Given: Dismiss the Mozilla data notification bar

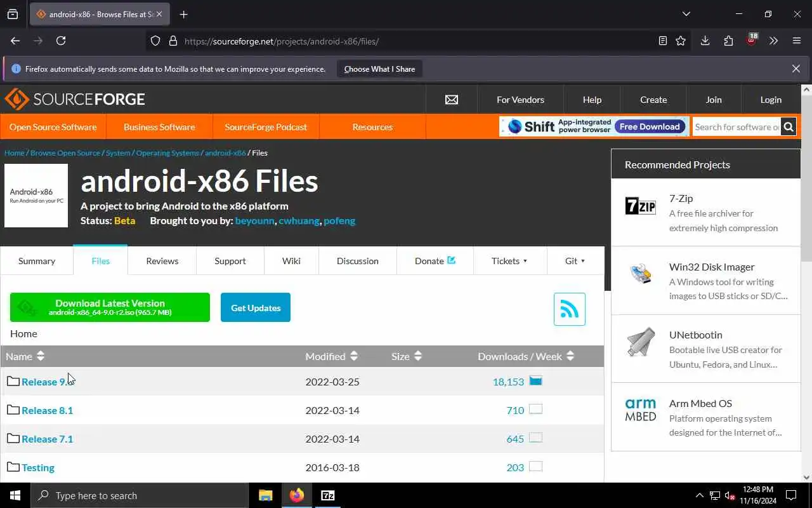Looking at the screenshot, I should click(x=796, y=69).
